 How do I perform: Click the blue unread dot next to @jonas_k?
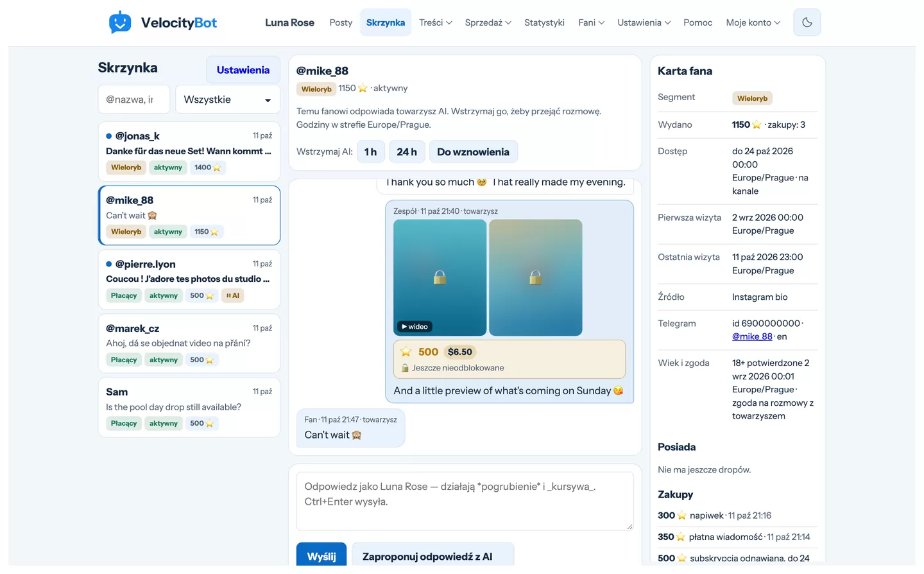109,136
